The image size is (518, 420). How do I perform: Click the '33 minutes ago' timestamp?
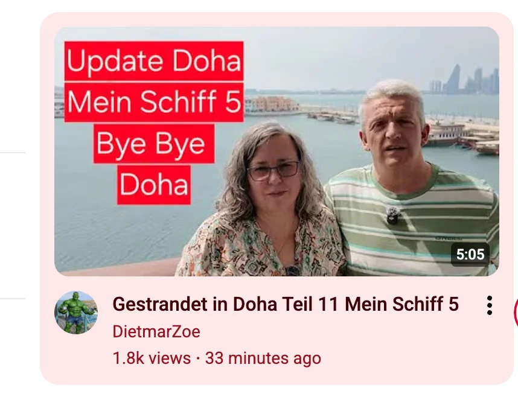pos(263,358)
